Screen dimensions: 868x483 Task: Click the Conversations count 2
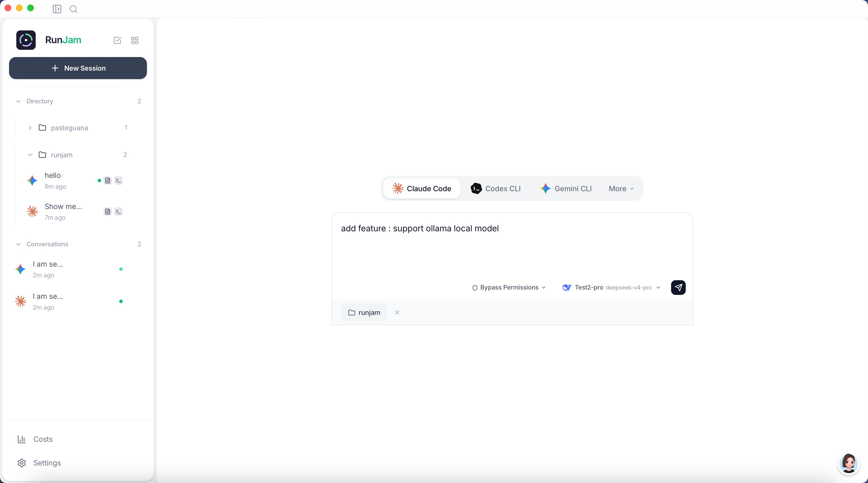coord(139,244)
